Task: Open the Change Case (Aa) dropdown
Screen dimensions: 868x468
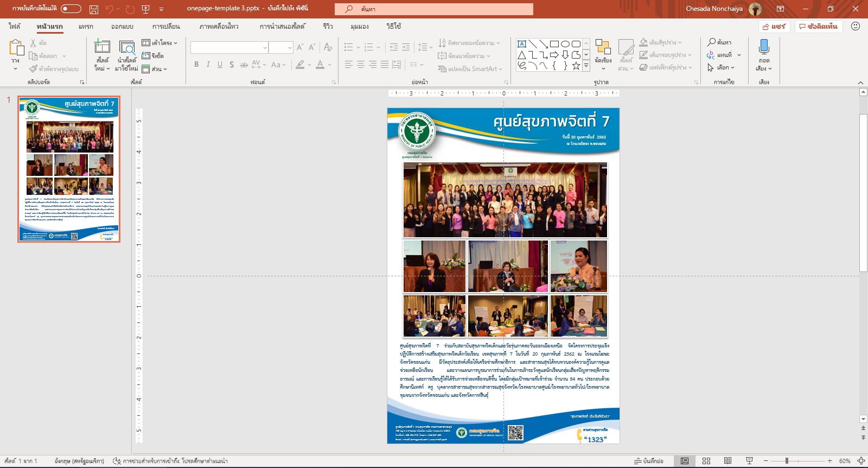Action: click(x=278, y=65)
